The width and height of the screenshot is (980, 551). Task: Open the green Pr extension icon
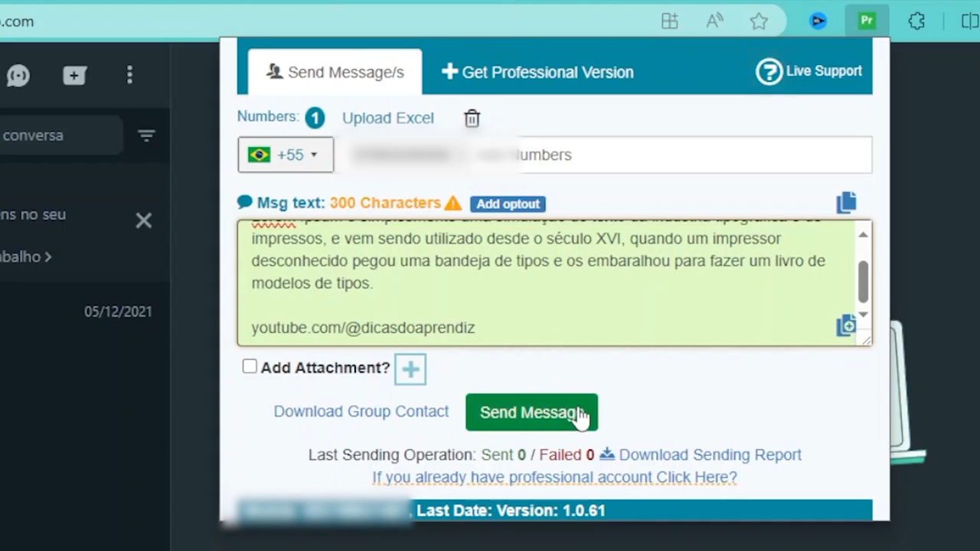pyautogui.click(x=867, y=21)
